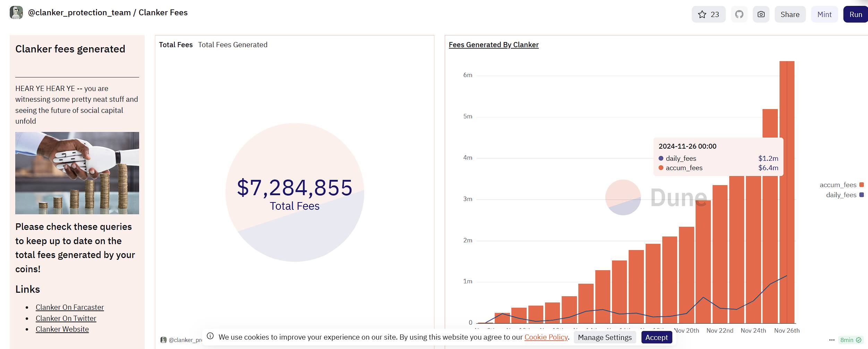The image size is (868, 349).
Task: Click the Nov 26th accumulated fees bar
Action: tap(787, 192)
